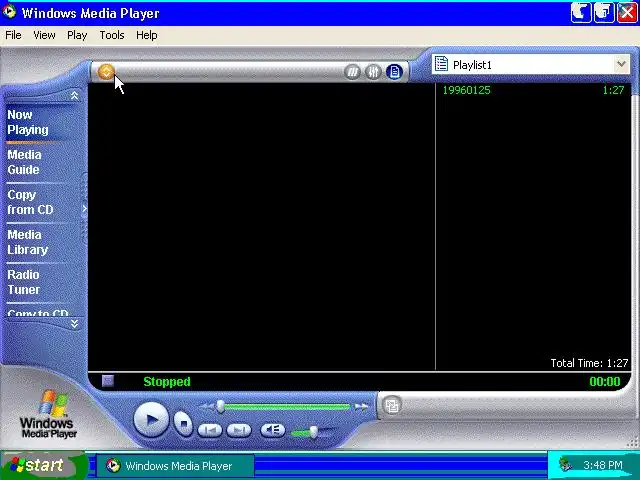Click the Total Time: 1:27 label
The image size is (640, 480).
[x=589, y=363]
